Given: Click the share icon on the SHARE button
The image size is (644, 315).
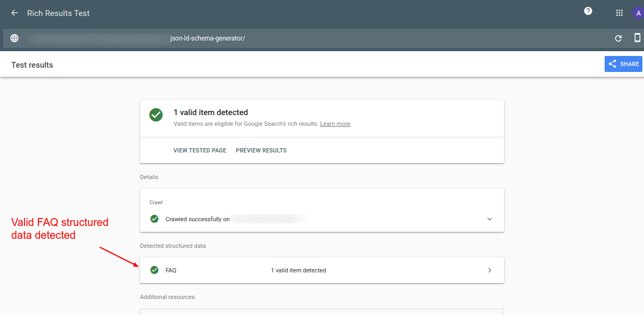Looking at the screenshot, I should click(x=614, y=63).
